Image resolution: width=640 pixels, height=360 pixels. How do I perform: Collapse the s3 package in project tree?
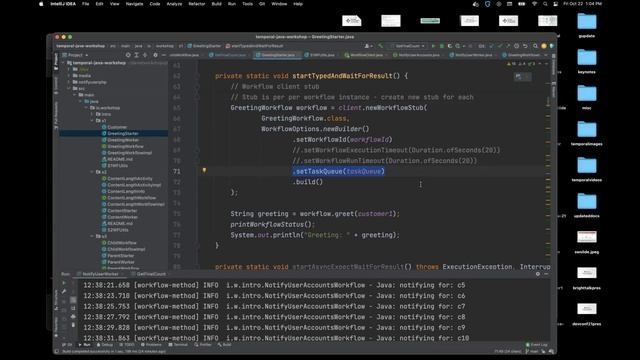92,236
